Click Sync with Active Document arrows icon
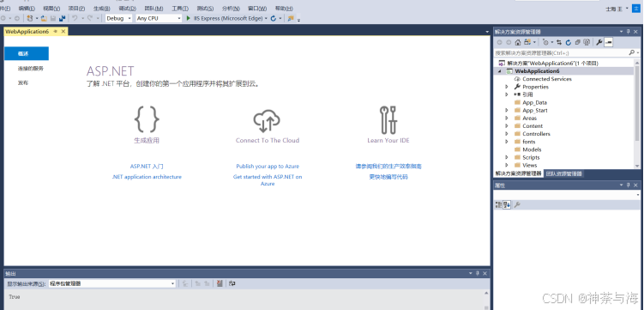Screen dimensions: 644x310 559,42
